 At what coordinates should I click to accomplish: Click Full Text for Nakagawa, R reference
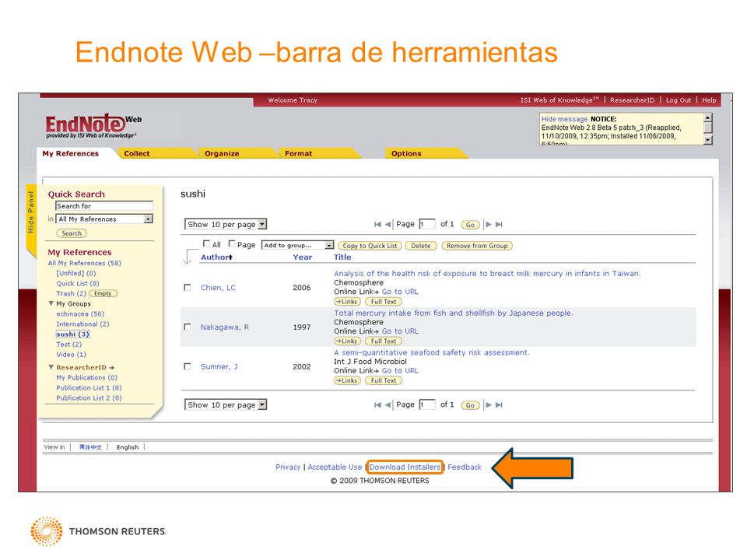point(384,341)
